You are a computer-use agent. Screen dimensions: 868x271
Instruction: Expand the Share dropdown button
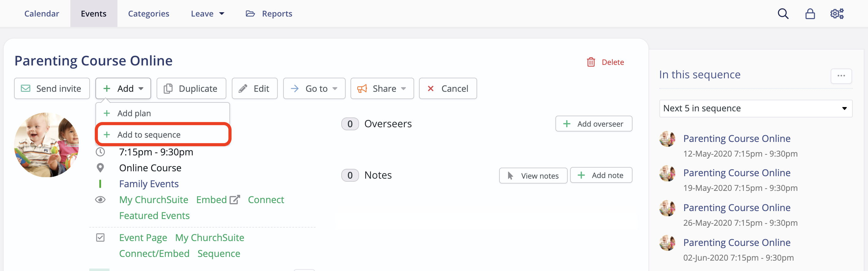coord(382,88)
